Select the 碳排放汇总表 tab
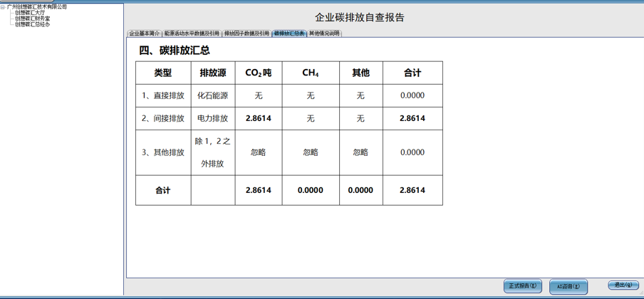 289,33
